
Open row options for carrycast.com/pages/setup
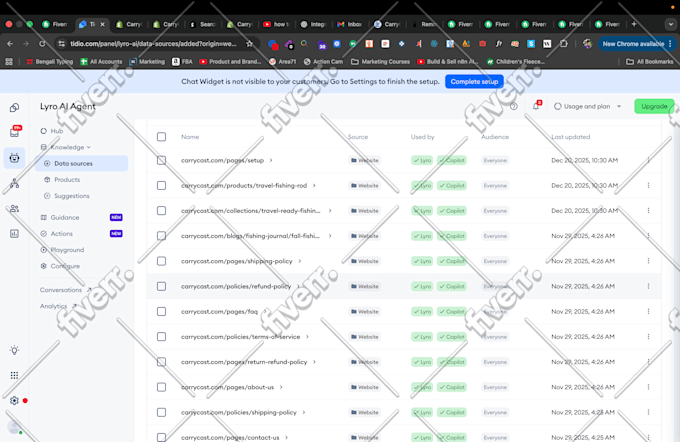pyautogui.click(x=648, y=160)
